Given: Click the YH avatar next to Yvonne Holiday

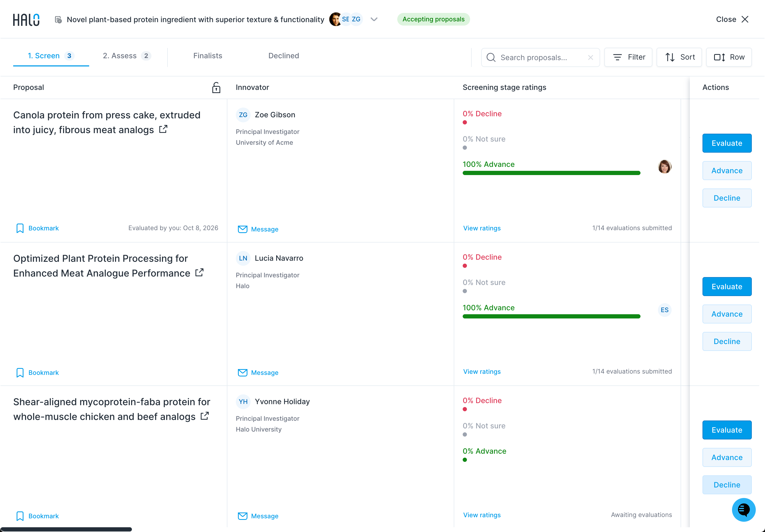Looking at the screenshot, I should [x=243, y=402].
